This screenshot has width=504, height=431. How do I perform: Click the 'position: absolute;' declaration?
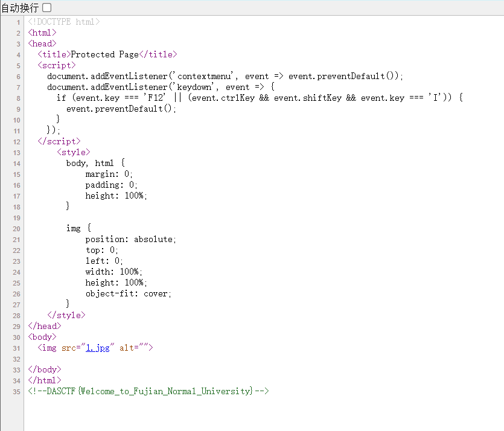point(130,239)
